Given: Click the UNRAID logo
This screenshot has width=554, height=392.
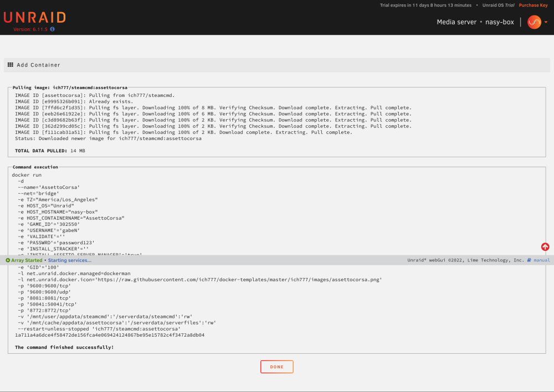Looking at the screenshot, I should (34, 17).
